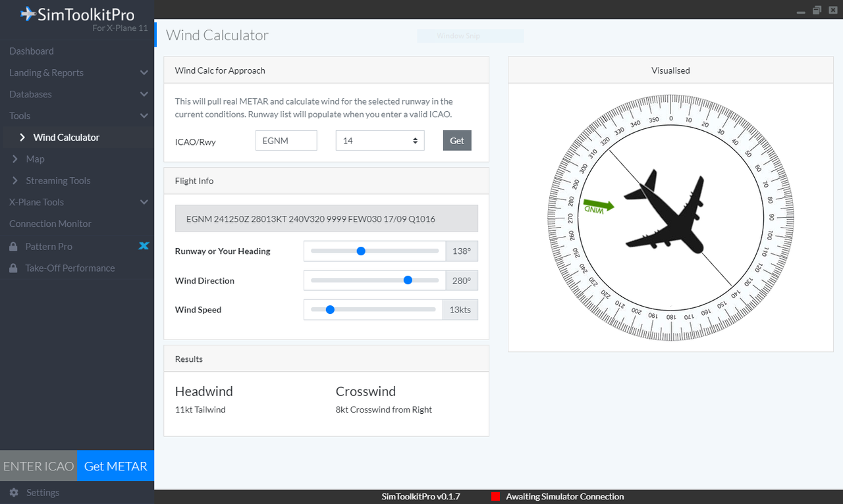Click the Wind Calc for Approach header

point(326,70)
